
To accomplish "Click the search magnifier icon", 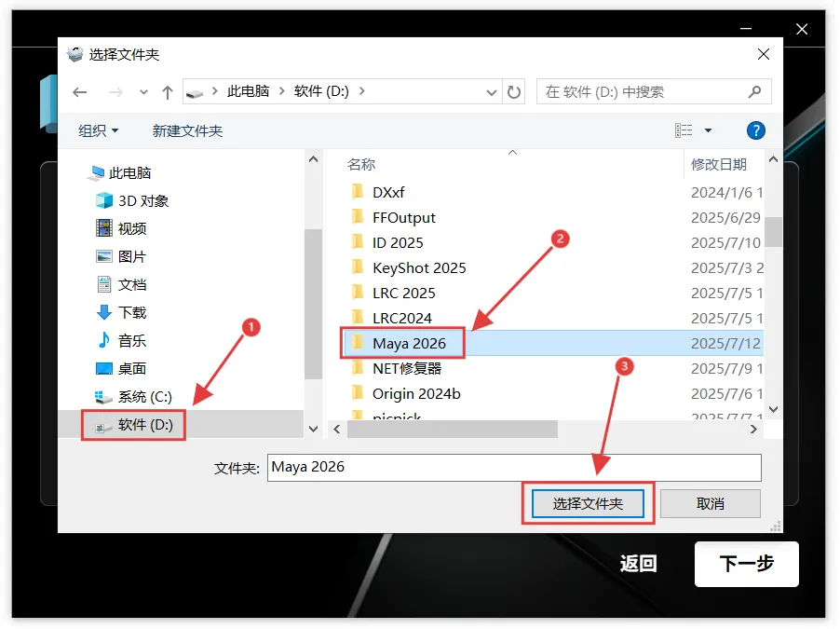I will pos(755,91).
